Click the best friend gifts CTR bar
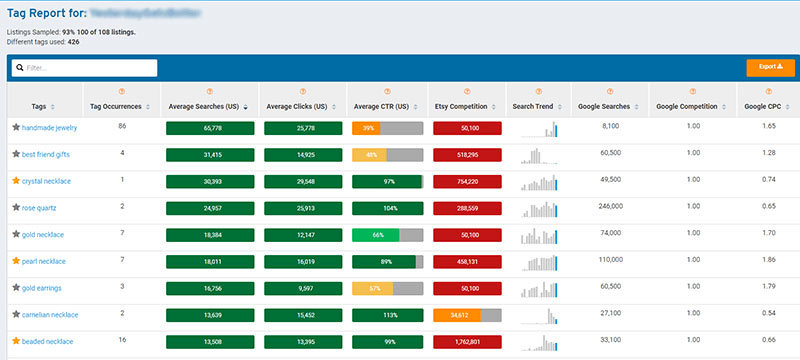 tap(387, 155)
